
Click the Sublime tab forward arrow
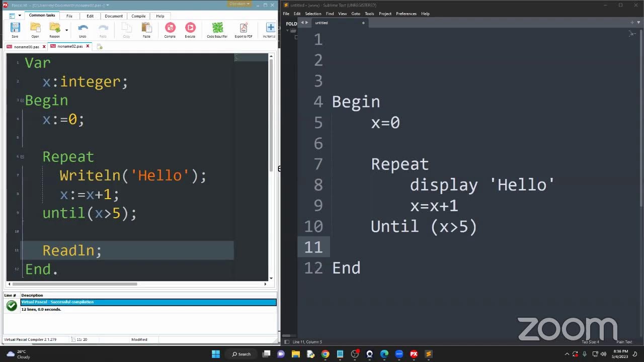tap(307, 23)
